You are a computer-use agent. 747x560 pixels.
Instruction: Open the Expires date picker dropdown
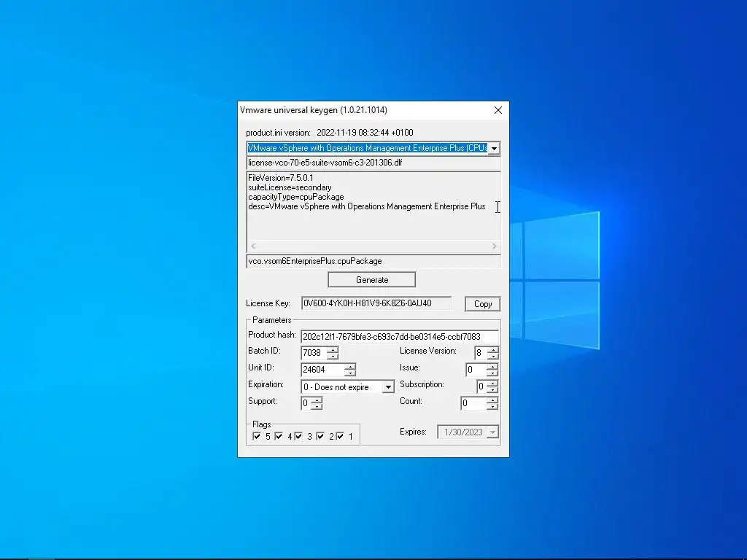pos(492,432)
